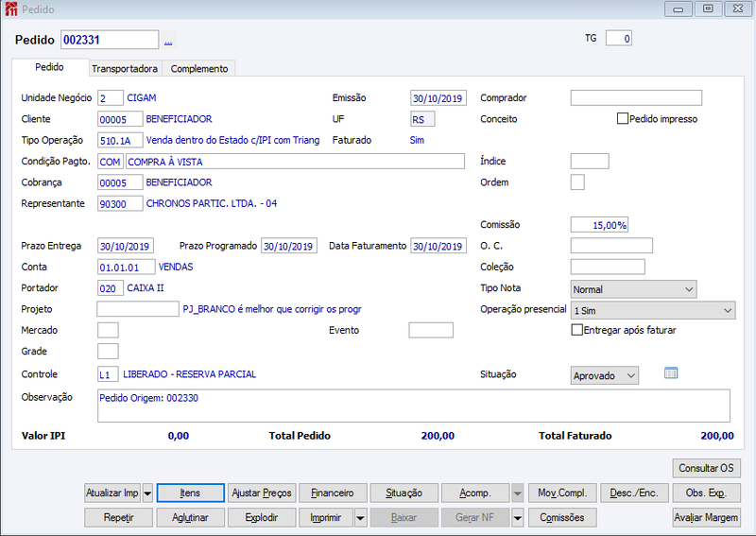Click the Consultar OS button
The height and width of the screenshot is (536, 756).
click(706, 468)
